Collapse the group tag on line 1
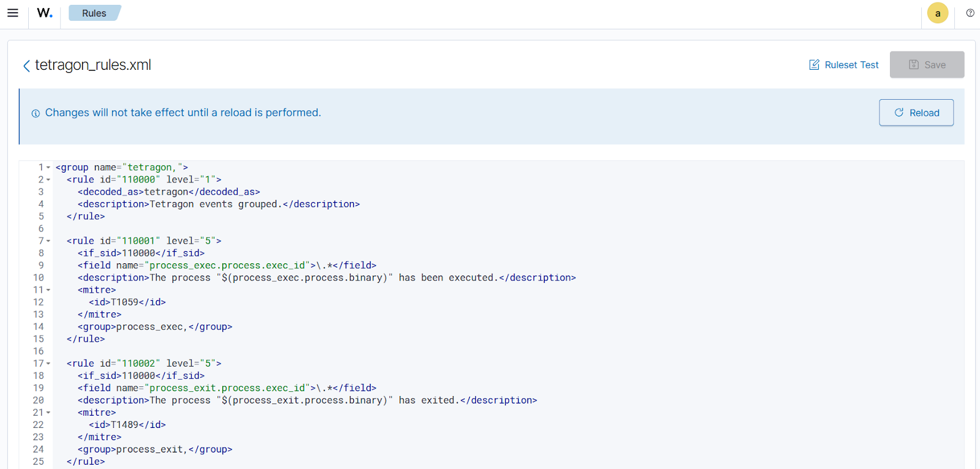The width and height of the screenshot is (980, 469). pos(48,168)
